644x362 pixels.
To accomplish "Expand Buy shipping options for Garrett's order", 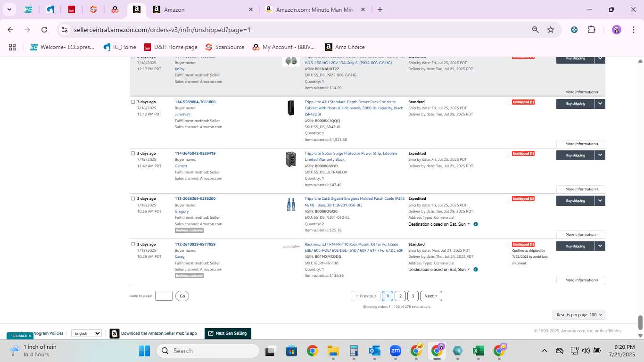I will 600,155.
